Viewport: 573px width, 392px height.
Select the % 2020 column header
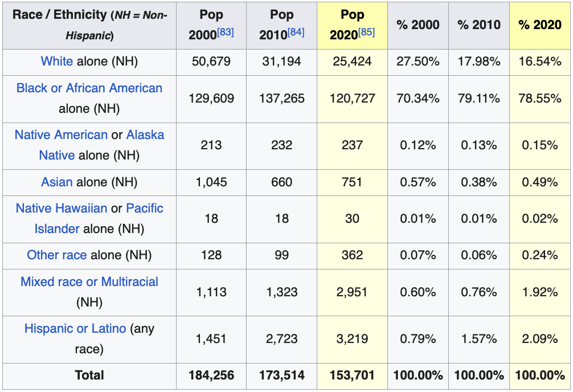click(539, 25)
